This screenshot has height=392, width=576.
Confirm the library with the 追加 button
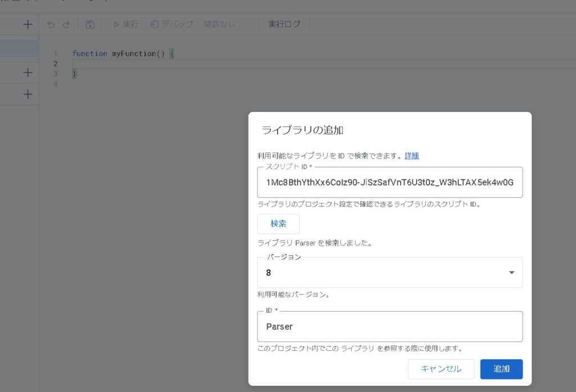(x=501, y=369)
